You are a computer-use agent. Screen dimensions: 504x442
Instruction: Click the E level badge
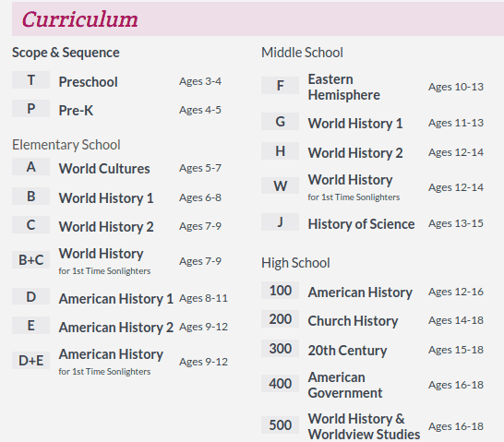[x=30, y=326]
